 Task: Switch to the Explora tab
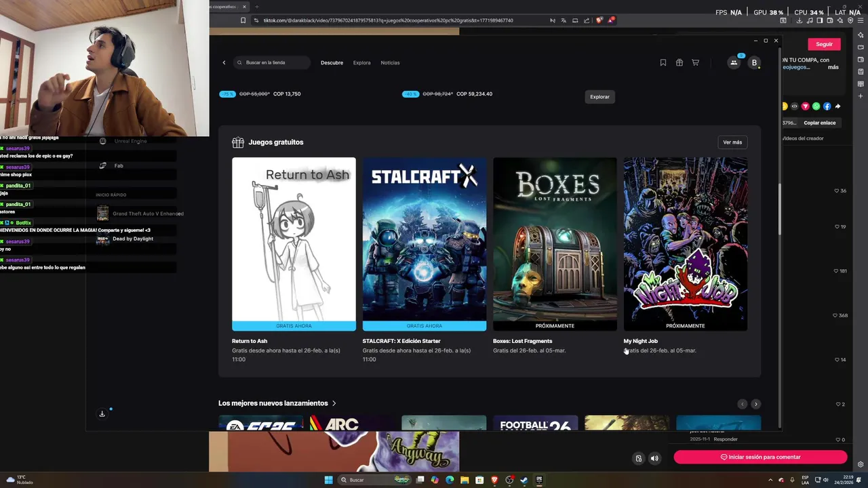361,62
